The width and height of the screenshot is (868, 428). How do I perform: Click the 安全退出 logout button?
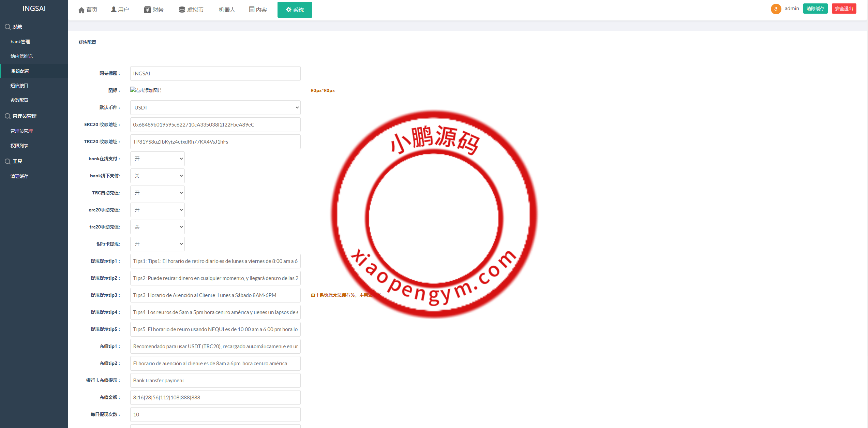coord(844,8)
